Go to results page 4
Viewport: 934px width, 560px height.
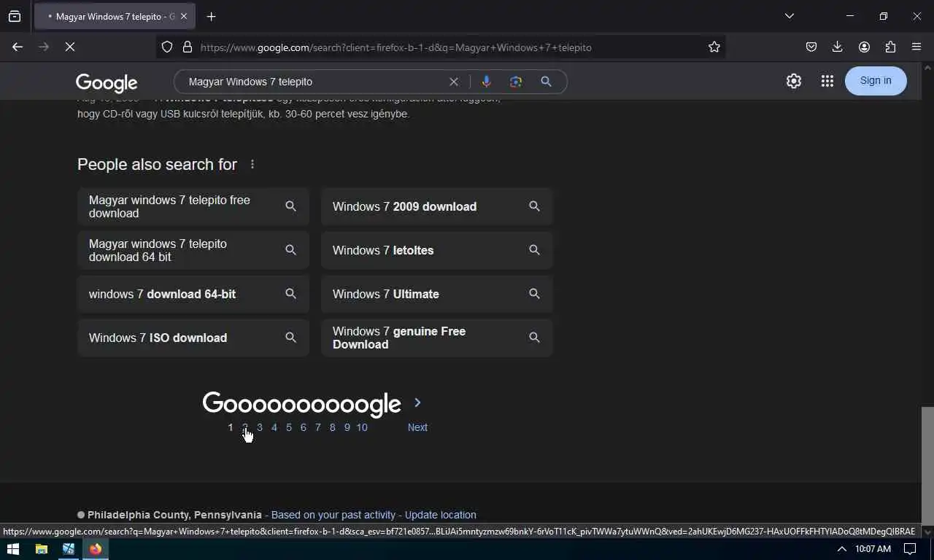coord(274,427)
